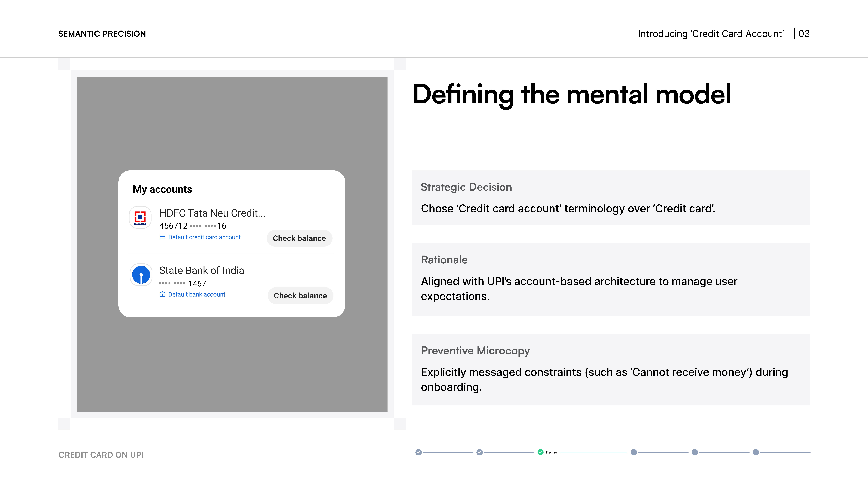Screen dimensions: 868x488
Task: Select the 'Strategic Decision' card heading
Action: pyautogui.click(x=466, y=187)
